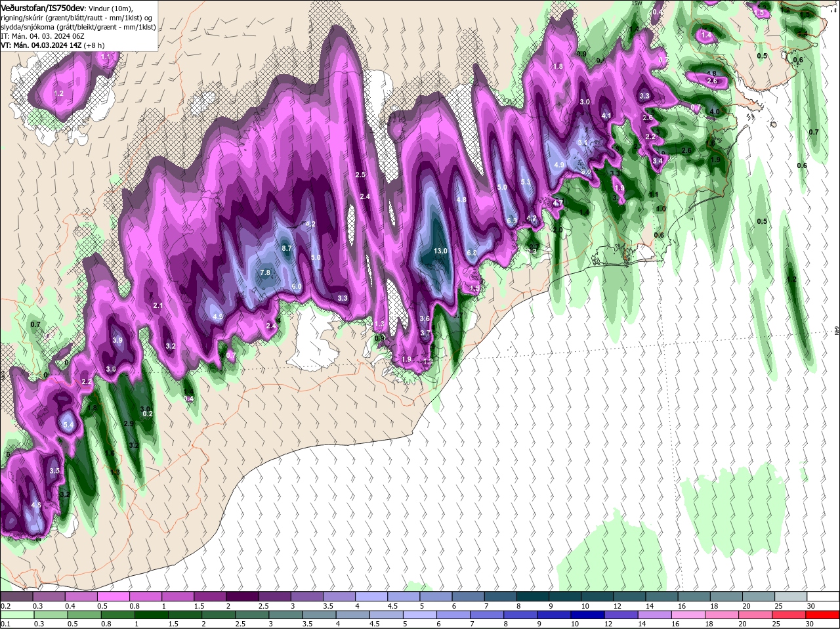Click the 13.0 precipitation maximum value
Screen dimensions: 840x629
pos(440,251)
